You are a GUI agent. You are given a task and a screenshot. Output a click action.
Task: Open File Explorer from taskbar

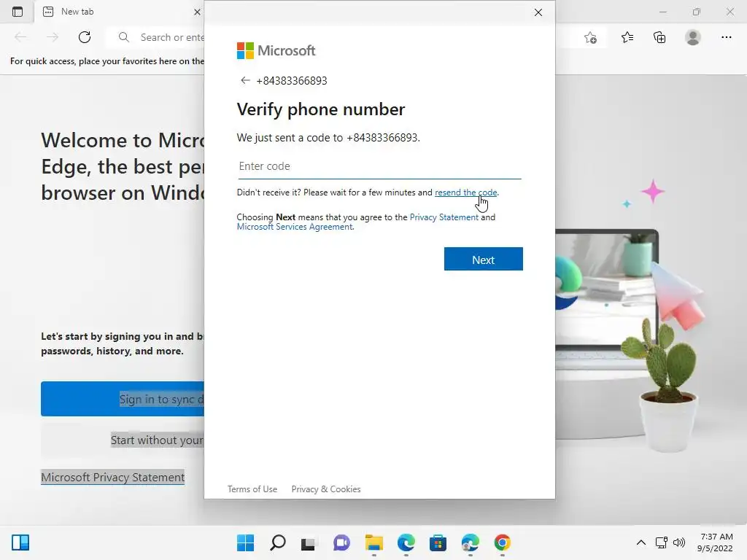pyautogui.click(x=374, y=542)
